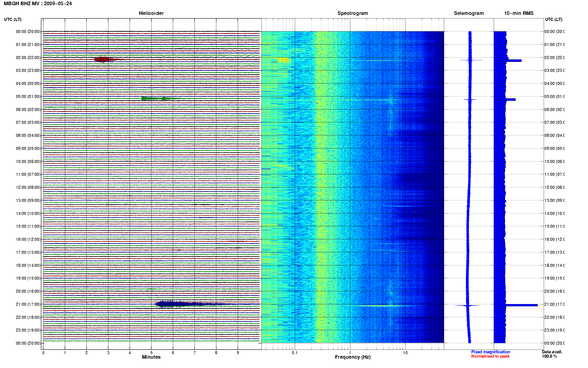Click the 'Seismogram' panel heading
Viewport: 588px width, 368px height.
[x=469, y=13]
